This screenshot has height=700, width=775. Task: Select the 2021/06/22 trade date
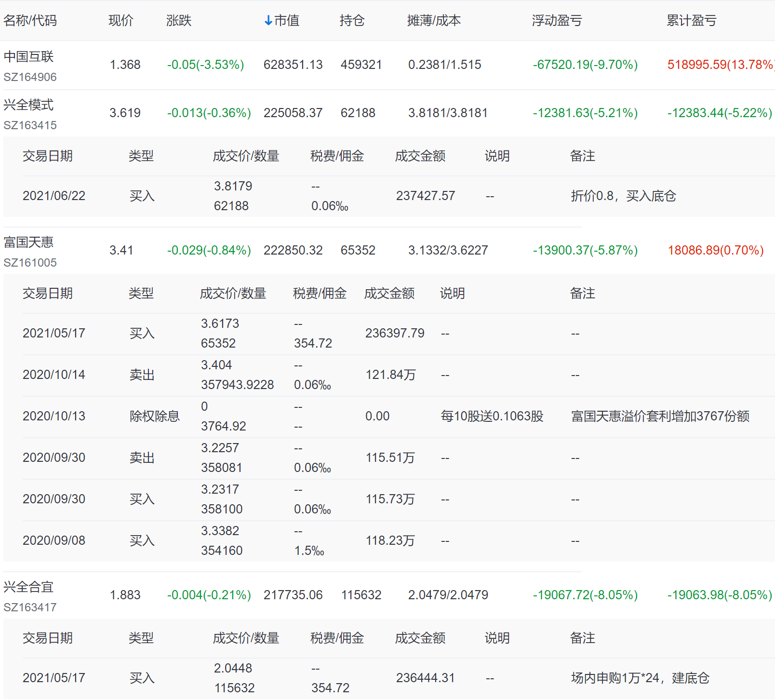click(x=54, y=196)
